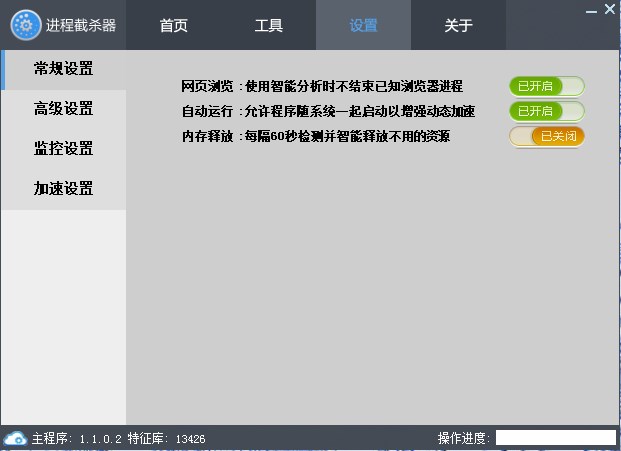Go to the 首页 tab
Screen dimensions: 621x451
click(x=174, y=25)
